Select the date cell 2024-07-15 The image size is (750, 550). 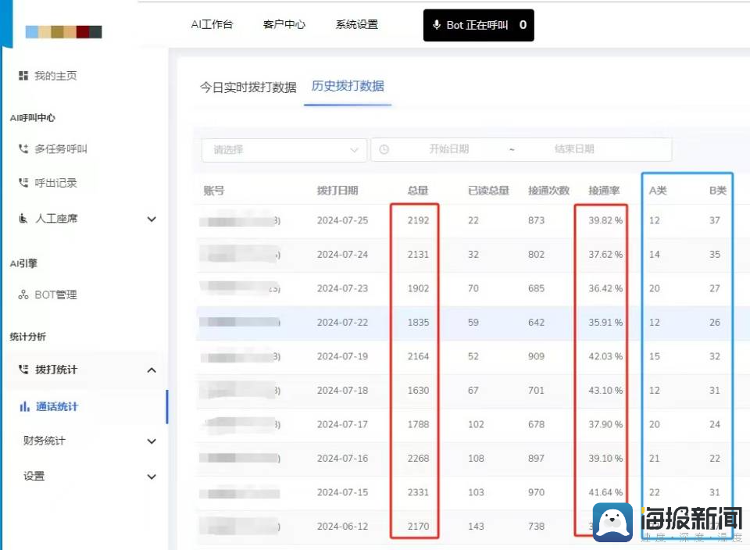[x=342, y=492]
